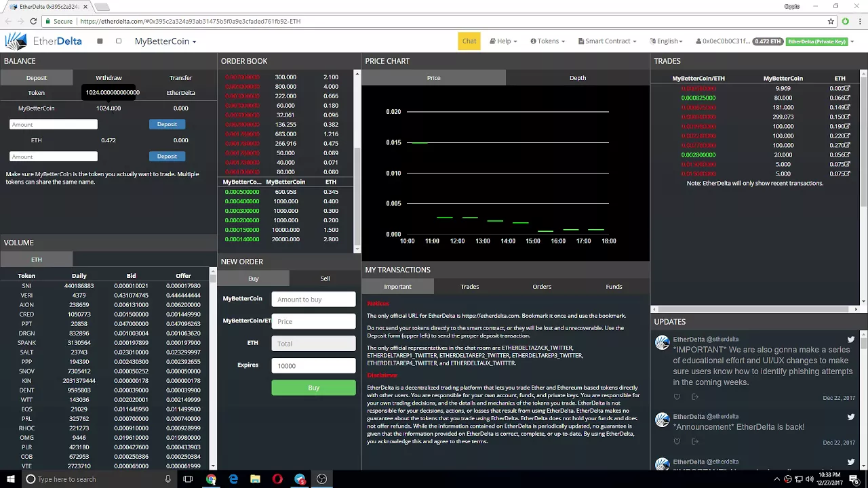Select the Buy tab in New Order

pos(253,279)
